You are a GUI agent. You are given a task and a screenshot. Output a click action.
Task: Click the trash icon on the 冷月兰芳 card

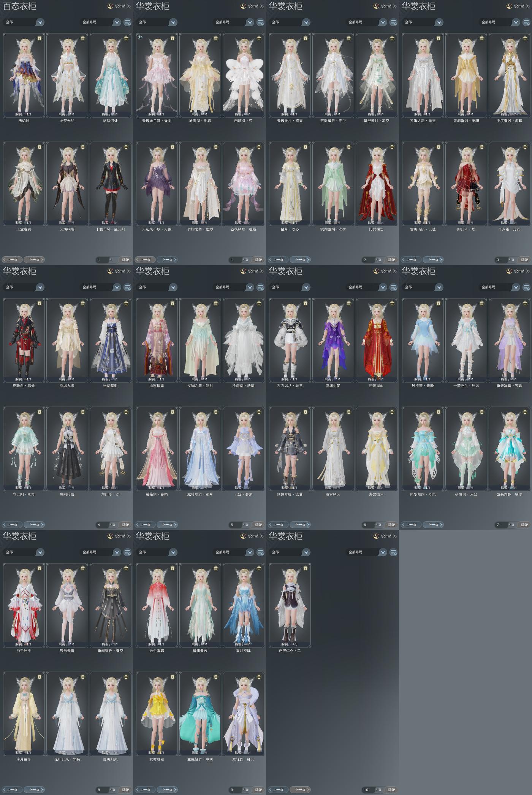point(40,677)
